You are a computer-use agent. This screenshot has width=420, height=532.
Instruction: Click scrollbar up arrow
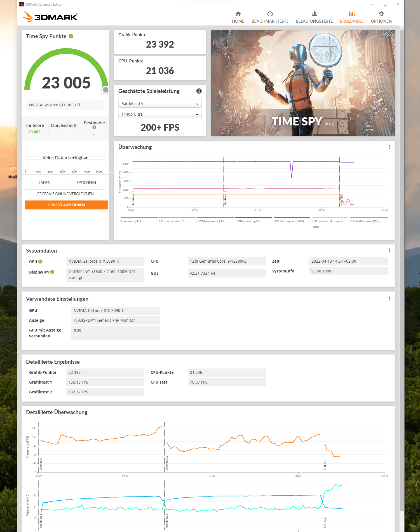(x=402, y=28)
